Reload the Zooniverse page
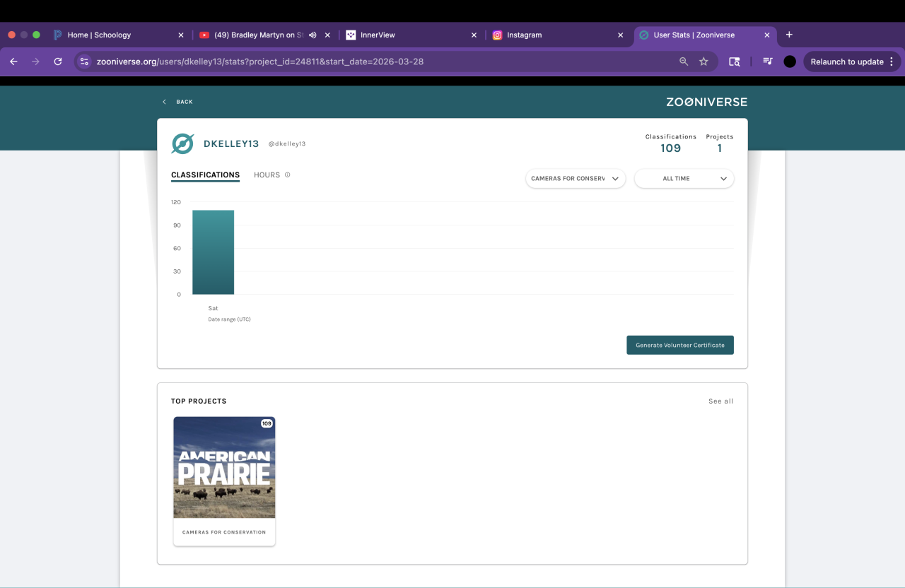The image size is (905, 588). [x=58, y=61]
